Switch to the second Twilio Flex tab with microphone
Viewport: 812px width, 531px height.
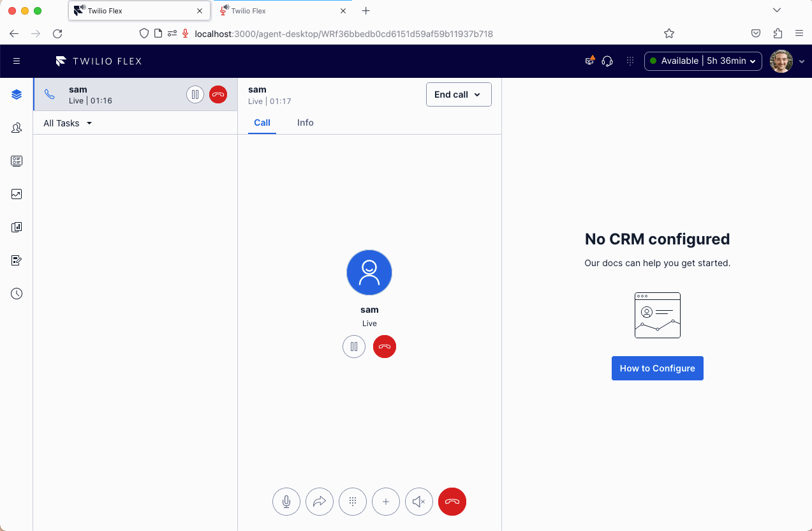coord(282,11)
